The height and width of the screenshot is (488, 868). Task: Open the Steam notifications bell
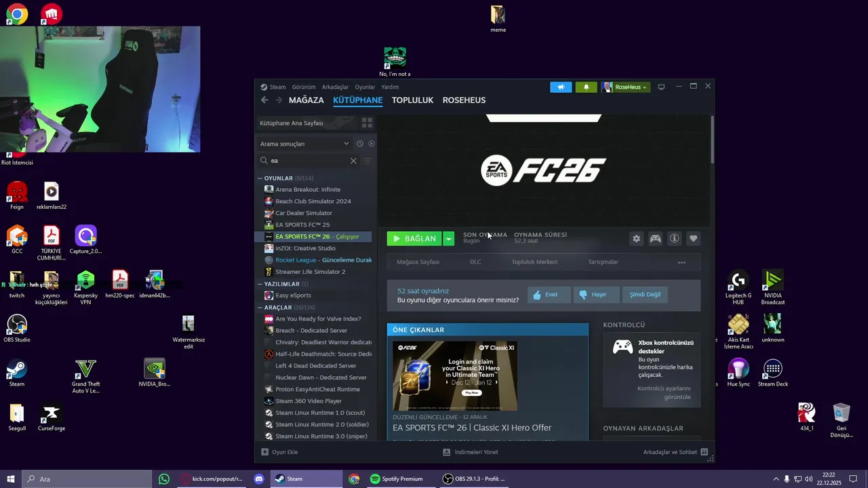[x=586, y=87]
